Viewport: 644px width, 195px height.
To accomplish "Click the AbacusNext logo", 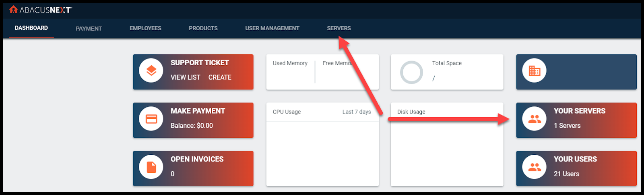I will (41, 10).
